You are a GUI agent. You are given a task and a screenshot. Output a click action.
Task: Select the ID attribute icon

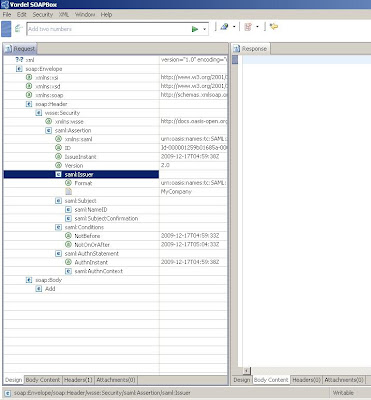click(x=58, y=148)
